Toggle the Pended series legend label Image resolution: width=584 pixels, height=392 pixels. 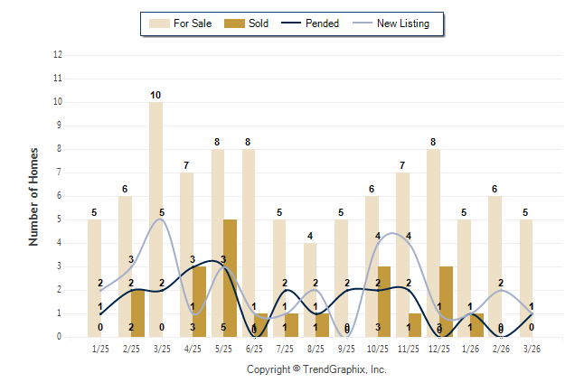pos(325,23)
